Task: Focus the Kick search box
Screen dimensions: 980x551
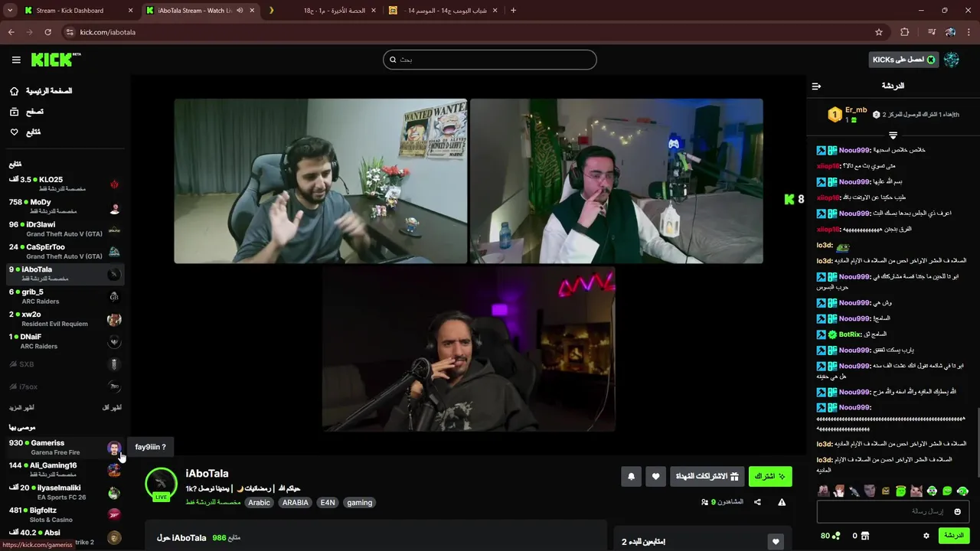Action: (490, 60)
